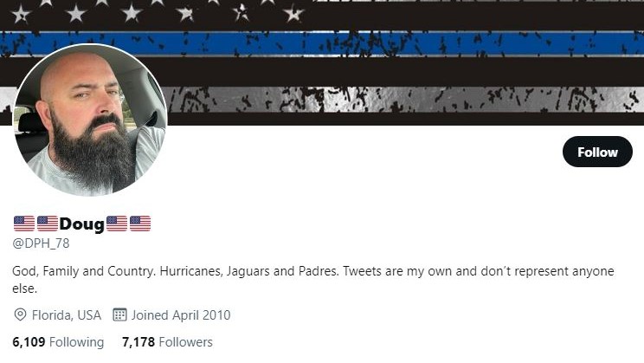Click the last flag emoji after Doug

(140, 224)
